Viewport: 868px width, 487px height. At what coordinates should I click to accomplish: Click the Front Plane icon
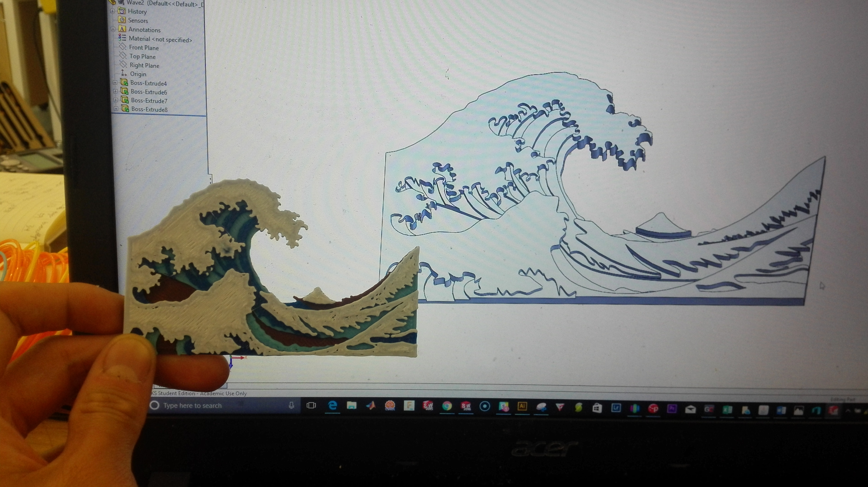123,47
